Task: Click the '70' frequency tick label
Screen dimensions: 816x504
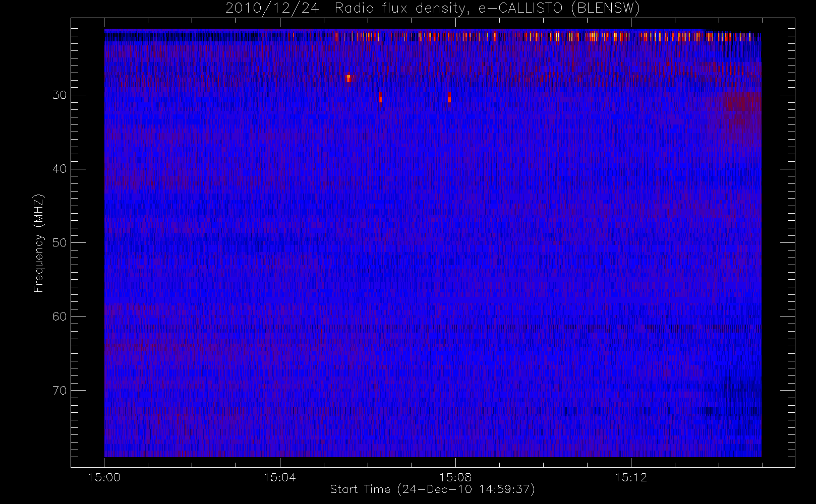Action: [59, 390]
